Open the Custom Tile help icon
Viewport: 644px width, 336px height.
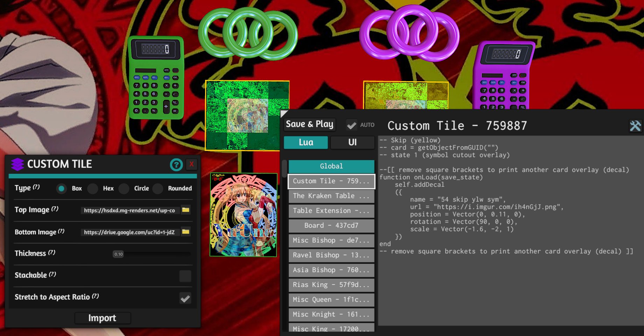(x=176, y=164)
